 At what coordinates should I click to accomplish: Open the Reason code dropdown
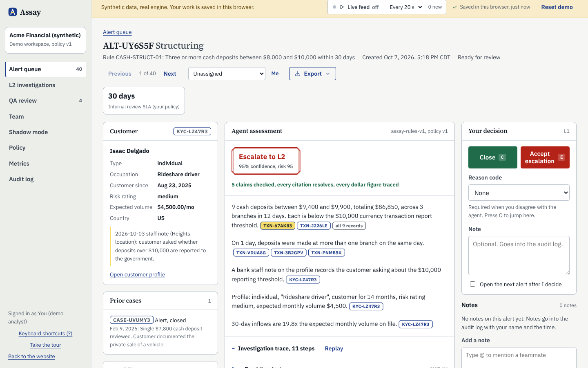coord(519,193)
